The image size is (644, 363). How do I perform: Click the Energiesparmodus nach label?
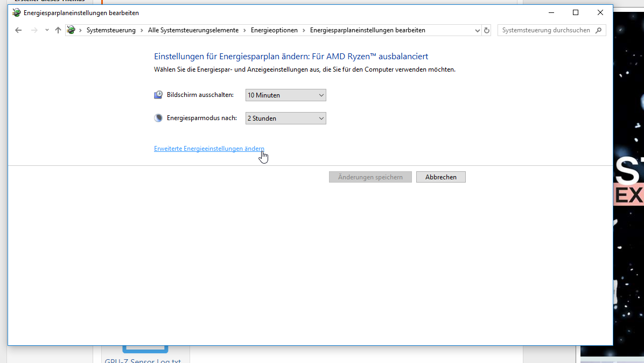click(x=202, y=118)
